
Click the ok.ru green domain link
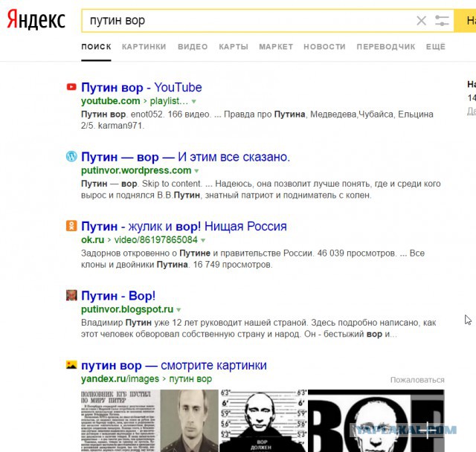coord(92,239)
